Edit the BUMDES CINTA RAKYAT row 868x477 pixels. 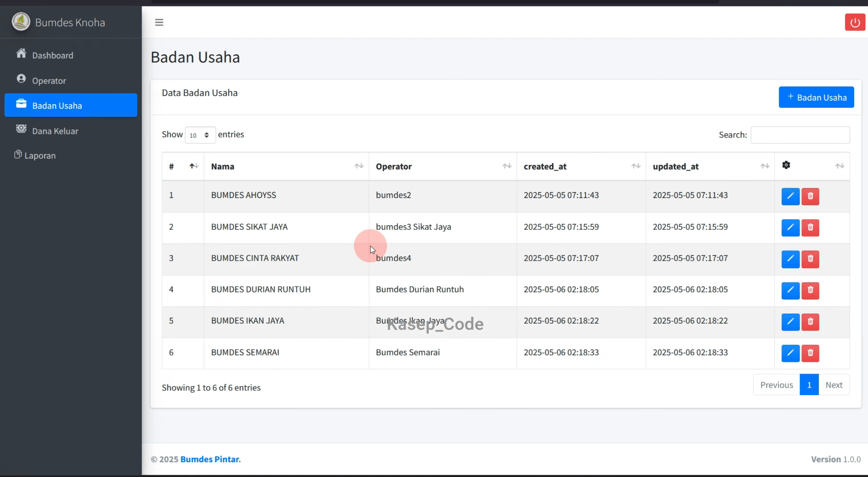(x=790, y=259)
